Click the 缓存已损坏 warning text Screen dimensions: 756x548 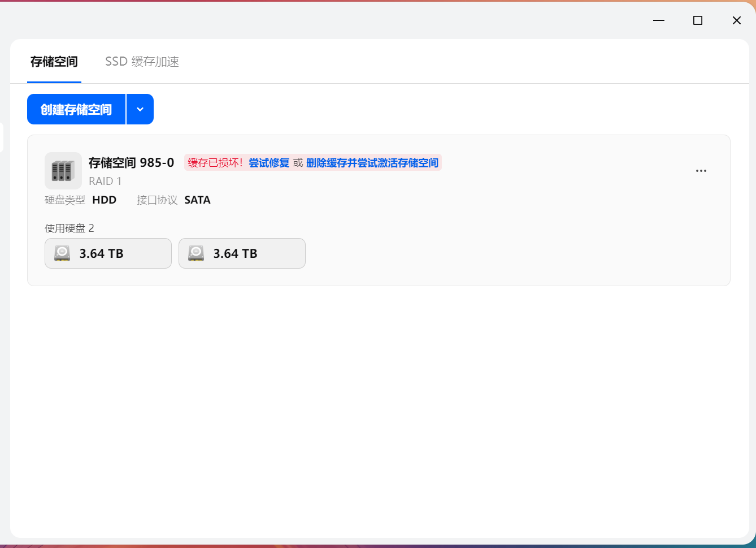tap(215, 163)
